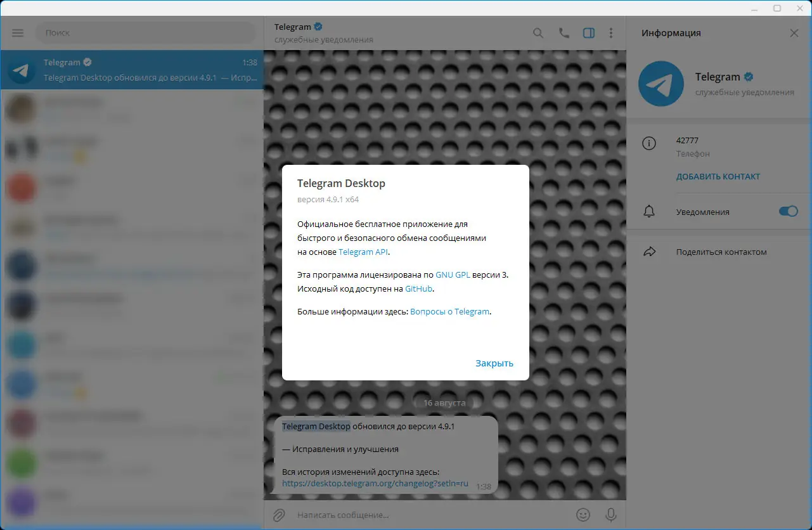Turn off the Уведомления switch

click(789, 212)
